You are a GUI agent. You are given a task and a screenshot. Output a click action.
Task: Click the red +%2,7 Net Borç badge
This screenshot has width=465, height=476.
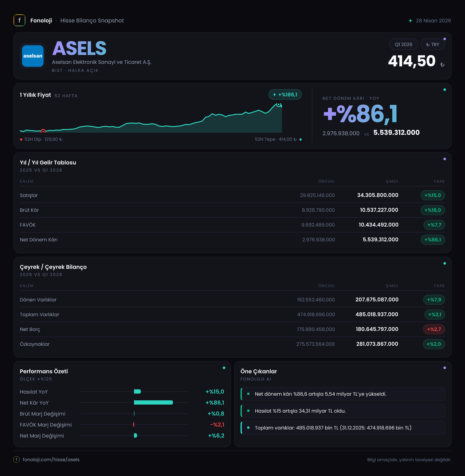coord(434,329)
